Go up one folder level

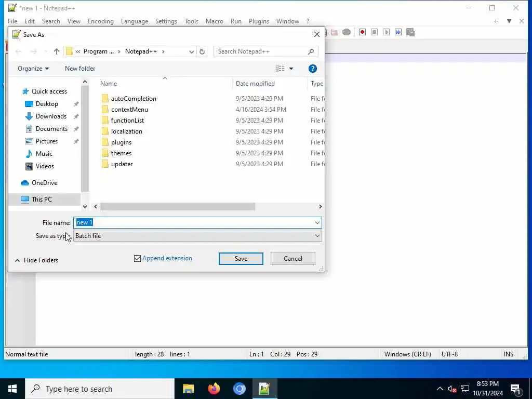pos(56,51)
